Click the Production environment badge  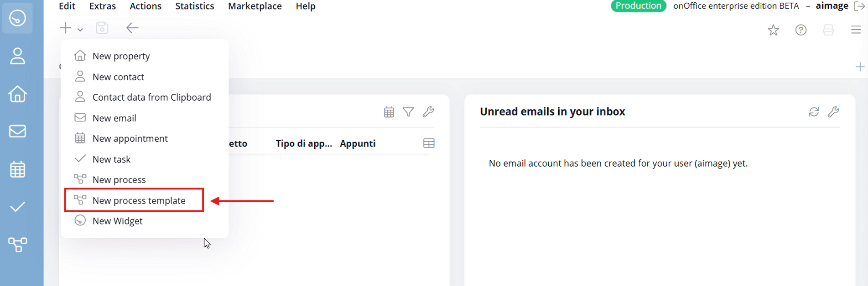point(638,6)
